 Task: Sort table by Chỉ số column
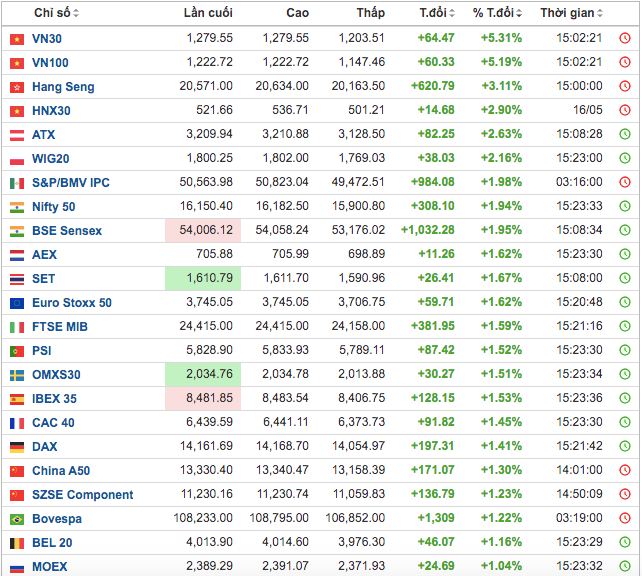click(x=56, y=13)
